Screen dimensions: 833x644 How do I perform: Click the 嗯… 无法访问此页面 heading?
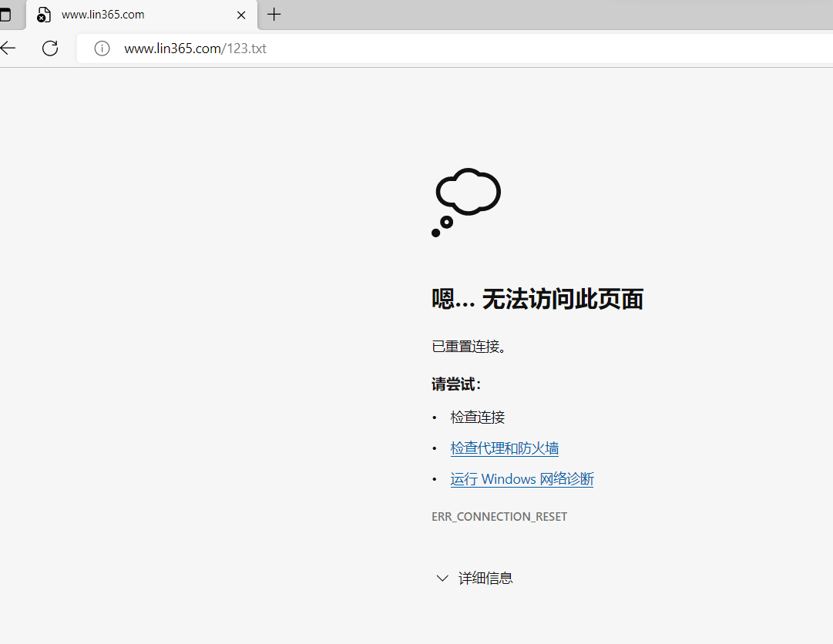pos(537,299)
